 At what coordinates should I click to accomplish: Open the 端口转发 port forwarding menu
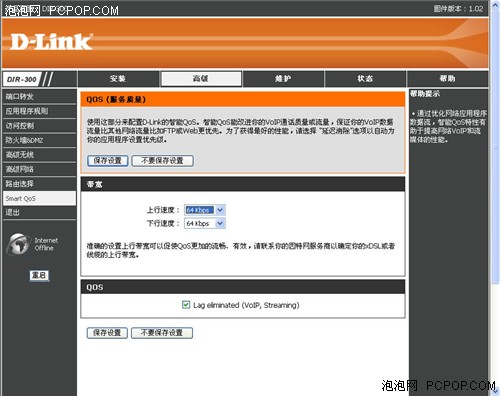[39, 97]
